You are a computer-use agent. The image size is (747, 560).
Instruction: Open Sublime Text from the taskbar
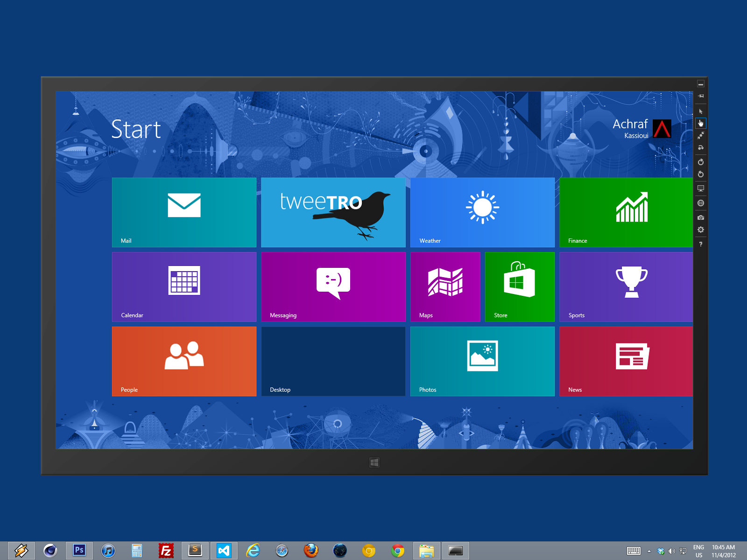pos(195,551)
